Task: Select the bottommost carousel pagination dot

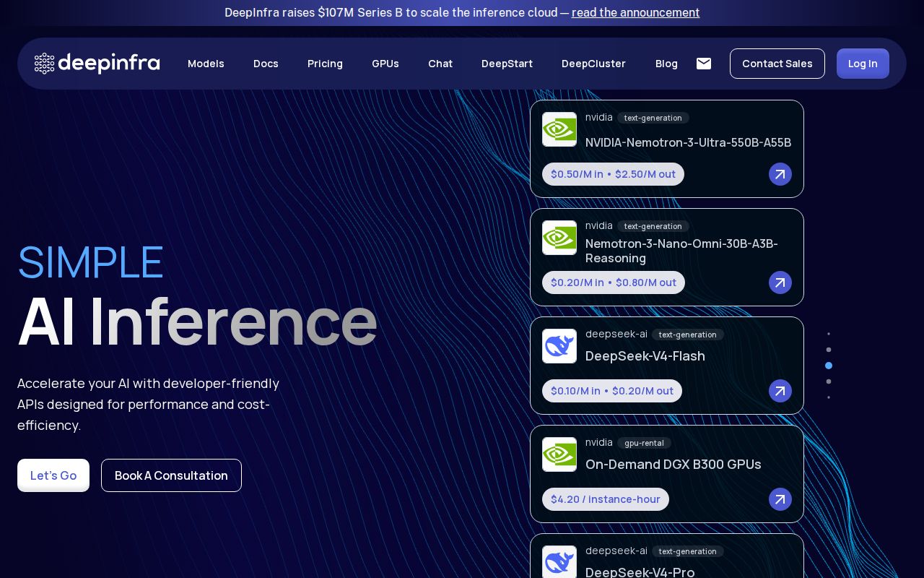Action: pos(829,397)
